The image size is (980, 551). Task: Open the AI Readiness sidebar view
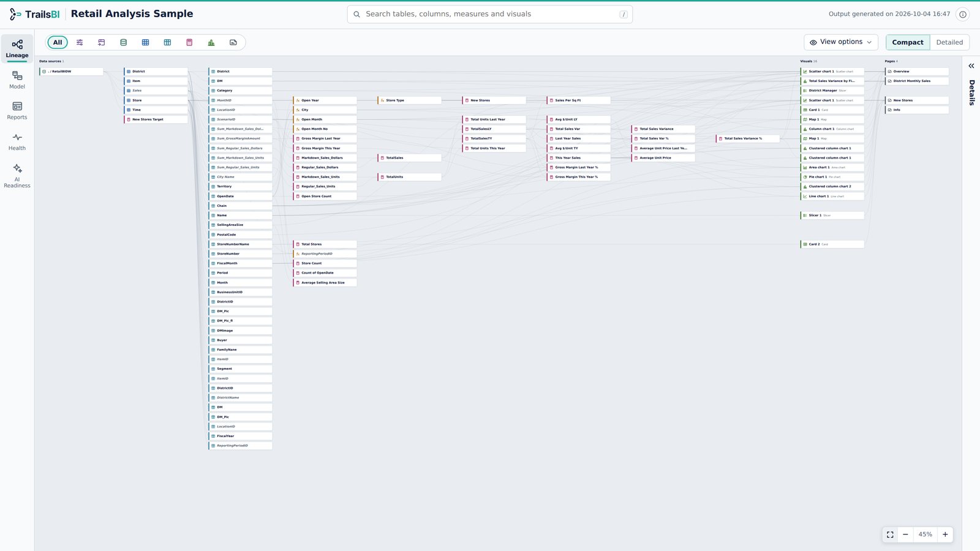(x=17, y=175)
